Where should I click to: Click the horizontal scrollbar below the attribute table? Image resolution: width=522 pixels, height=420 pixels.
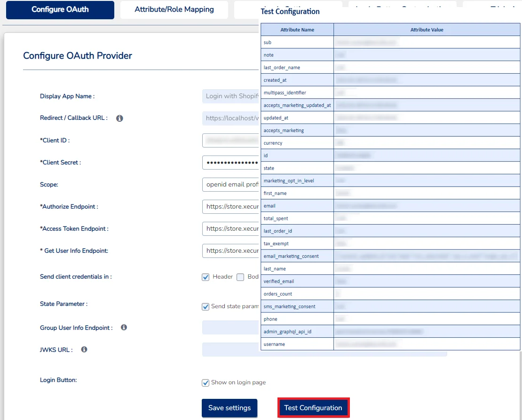353,354
